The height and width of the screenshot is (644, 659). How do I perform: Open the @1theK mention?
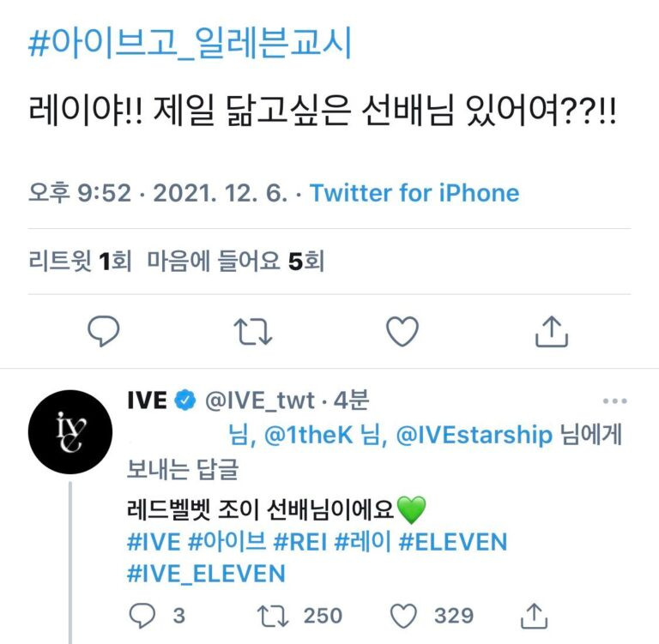(309, 435)
